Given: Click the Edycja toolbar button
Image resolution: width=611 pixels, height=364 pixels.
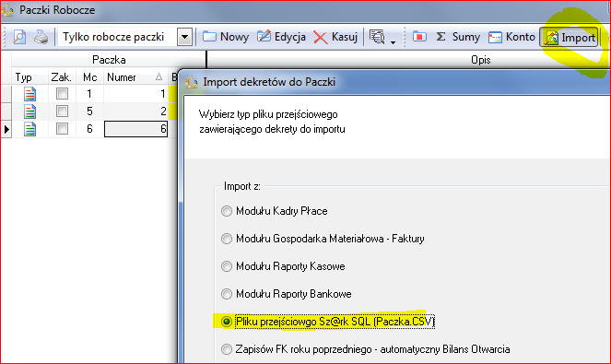Looking at the screenshot, I should [x=281, y=37].
